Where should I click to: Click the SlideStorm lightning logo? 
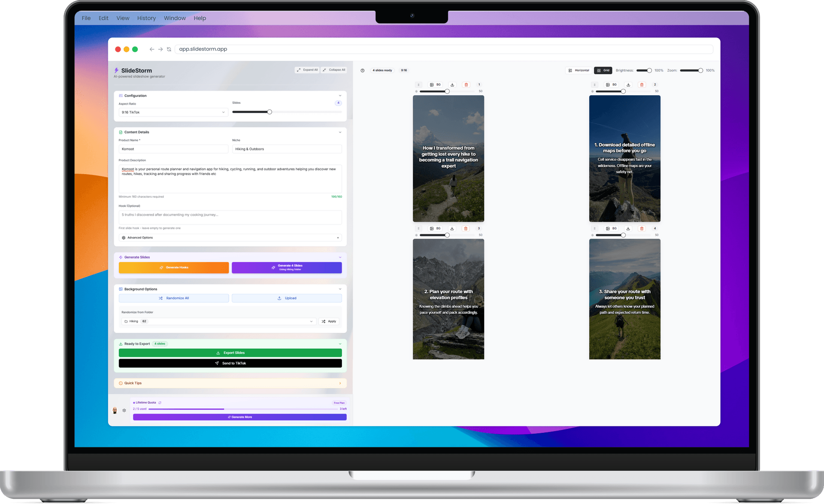click(116, 70)
